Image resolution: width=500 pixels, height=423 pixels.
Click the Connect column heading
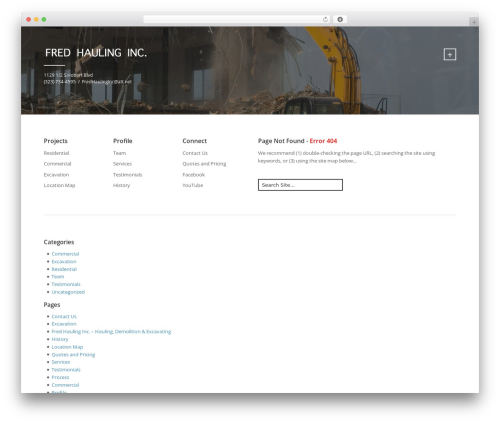[x=195, y=141]
